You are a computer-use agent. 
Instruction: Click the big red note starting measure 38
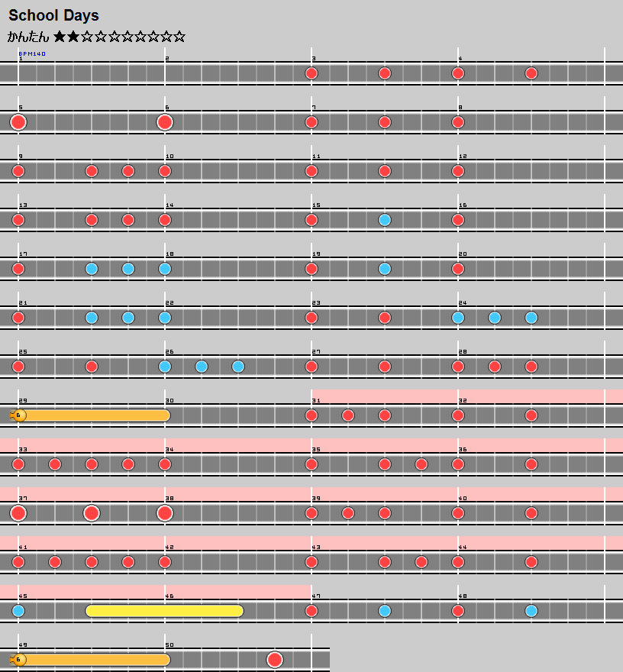[x=165, y=513]
